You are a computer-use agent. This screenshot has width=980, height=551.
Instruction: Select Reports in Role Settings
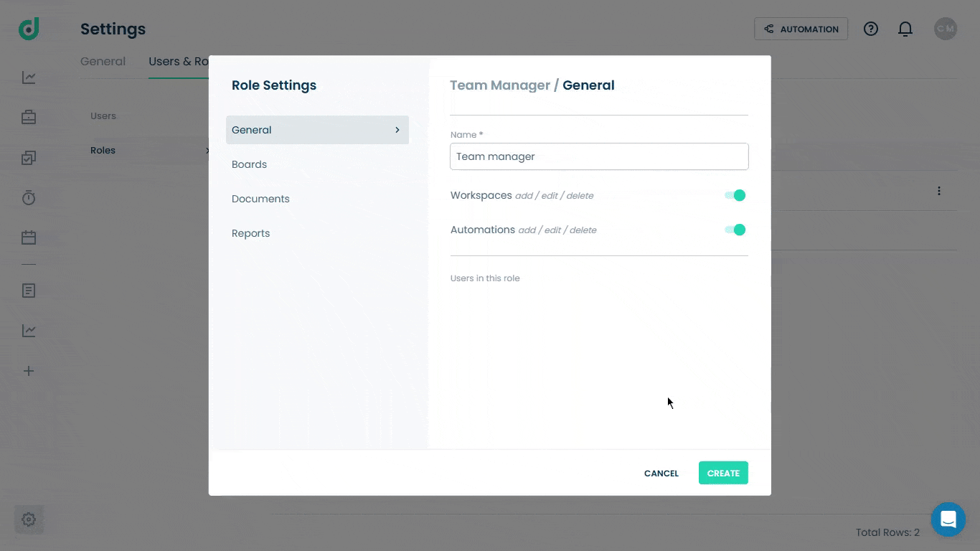[250, 233]
